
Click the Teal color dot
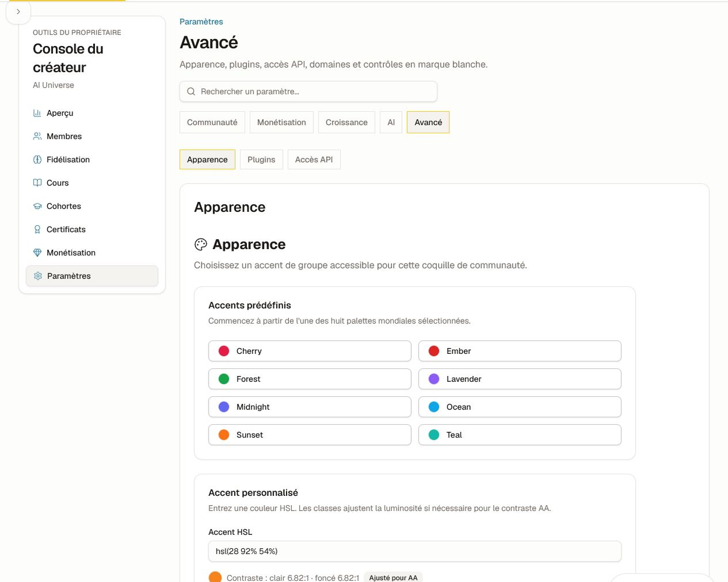pyautogui.click(x=434, y=435)
